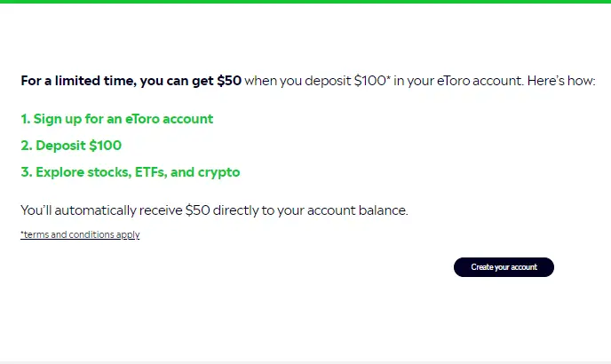This screenshot has height=364, width=611.
Task: Click the word eToro in step 1
Action: tap(142, 119)
